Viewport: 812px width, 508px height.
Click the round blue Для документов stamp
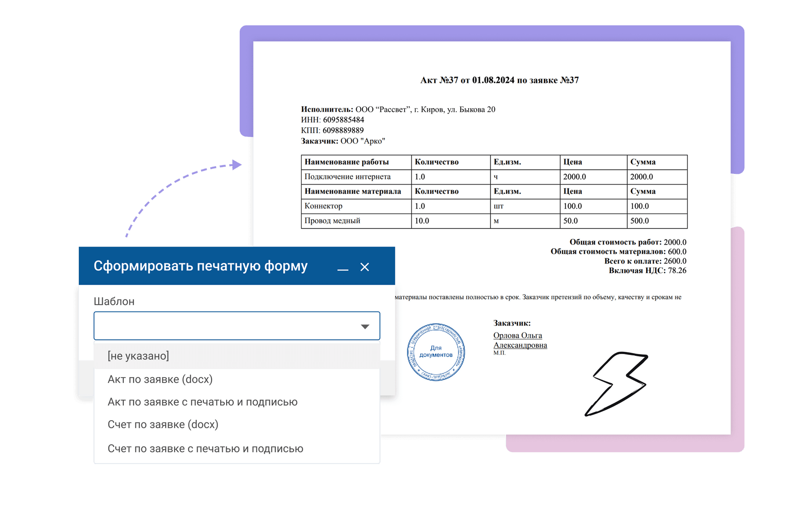(436, 352)
